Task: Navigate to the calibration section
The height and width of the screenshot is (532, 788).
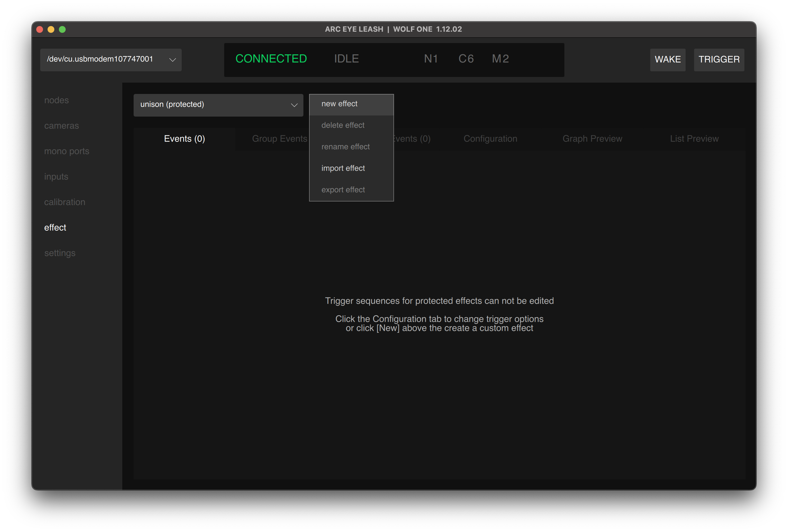Action: click(65, 202)
